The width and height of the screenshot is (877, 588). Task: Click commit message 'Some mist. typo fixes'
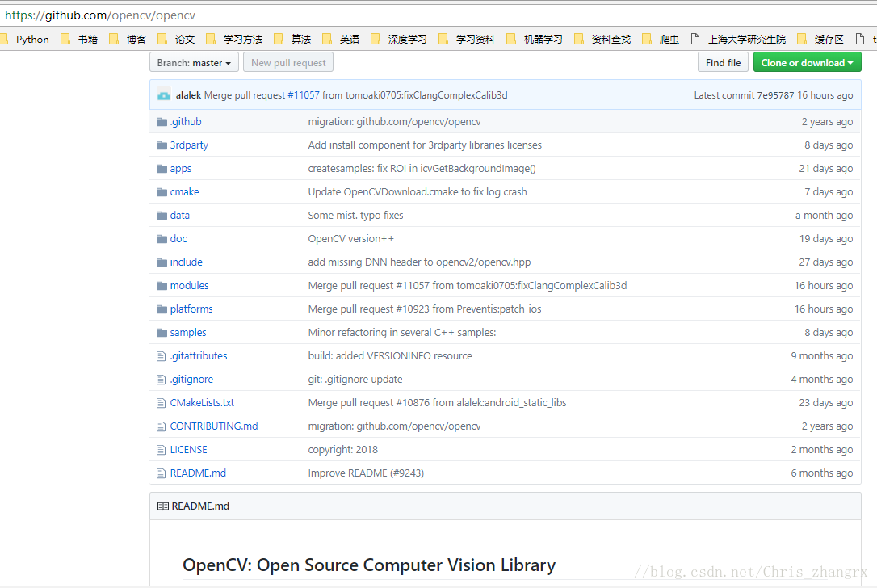pos(355,216)
